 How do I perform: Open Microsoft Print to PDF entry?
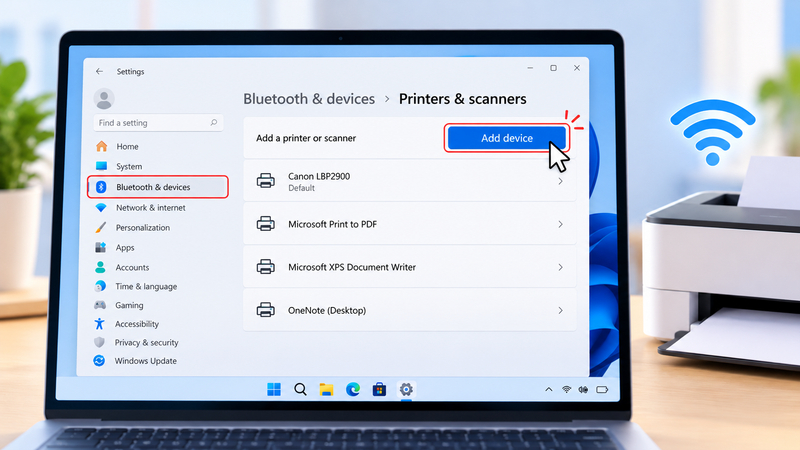click(410, 224)
